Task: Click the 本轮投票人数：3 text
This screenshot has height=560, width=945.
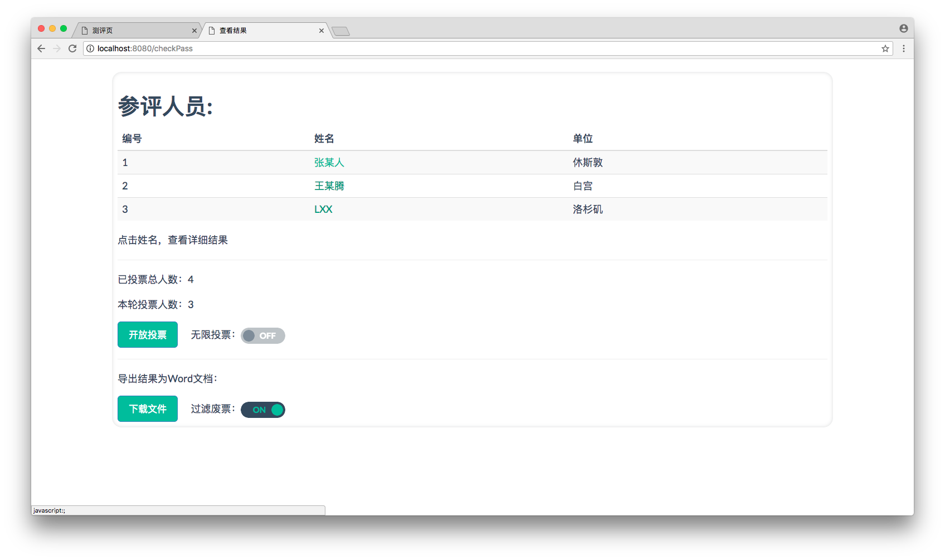Action: [x=156, y=304]
